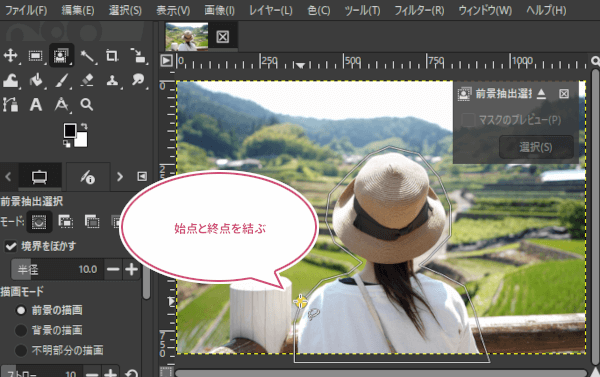The width and height of the screenshot is (600, 377).
Task: Select the Move tool in toolbox
Action: pos(10,55)
